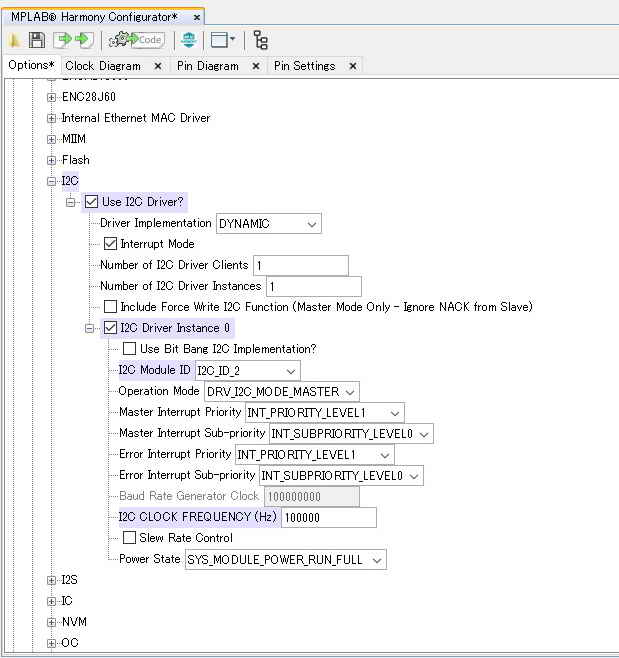This screenshot has width=619, height=658.
Task: Expand the OC tree node
Action: 52,643
